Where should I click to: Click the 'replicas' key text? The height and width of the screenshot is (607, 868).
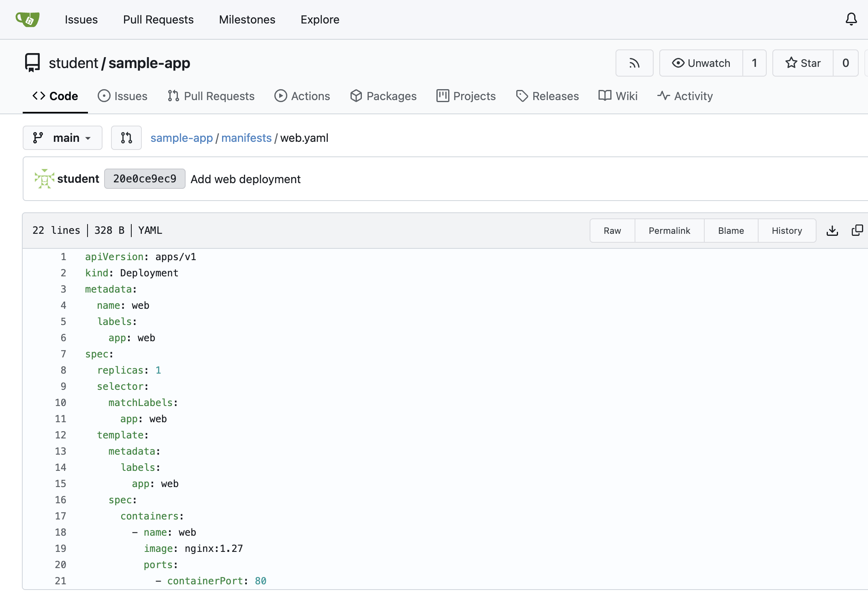(x=120, y=370)
